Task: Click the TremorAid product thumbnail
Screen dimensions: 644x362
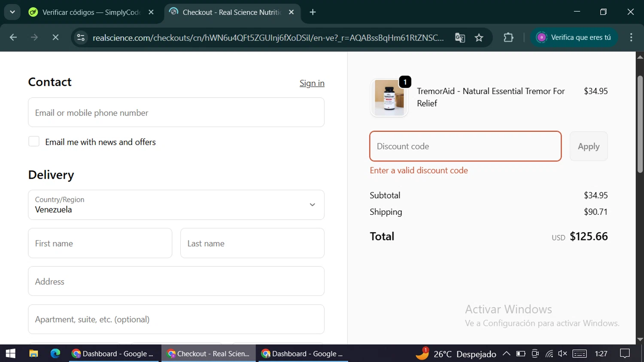Action: tap(389, 97)
